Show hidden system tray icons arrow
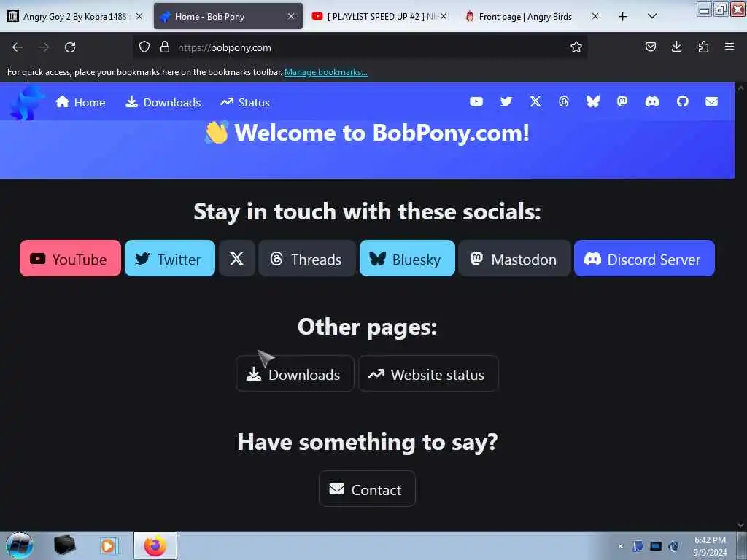Image resolution: width=747 pixels, height=560 pixels. pos(620,547)
